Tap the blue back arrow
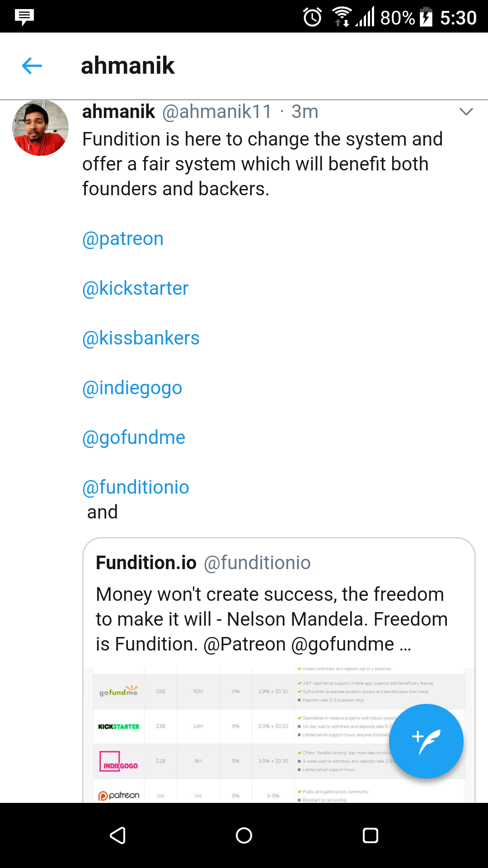Screen dimensions: 488x868 pos(32,66)
